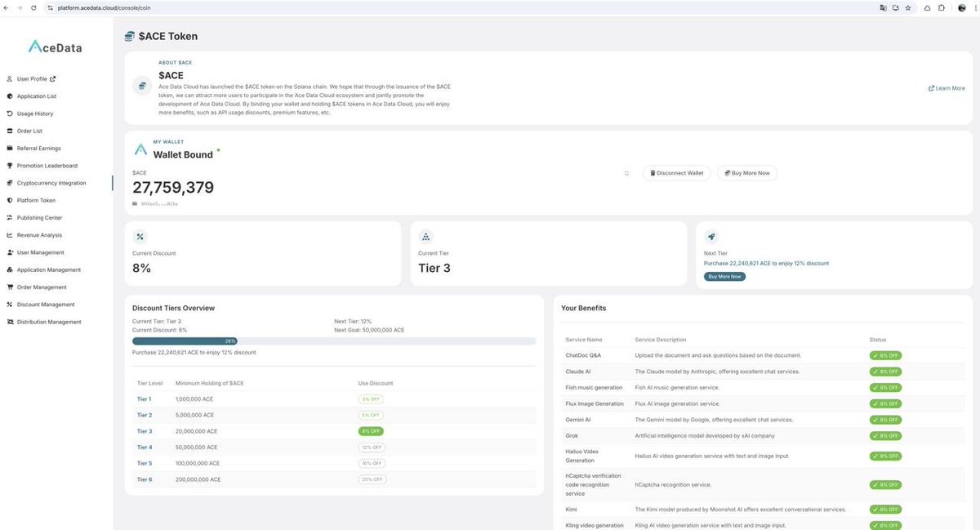The height and width of the screenshot is (530, 980).
Task: Click the browser back arrow
Action: (x=7, y=7)
